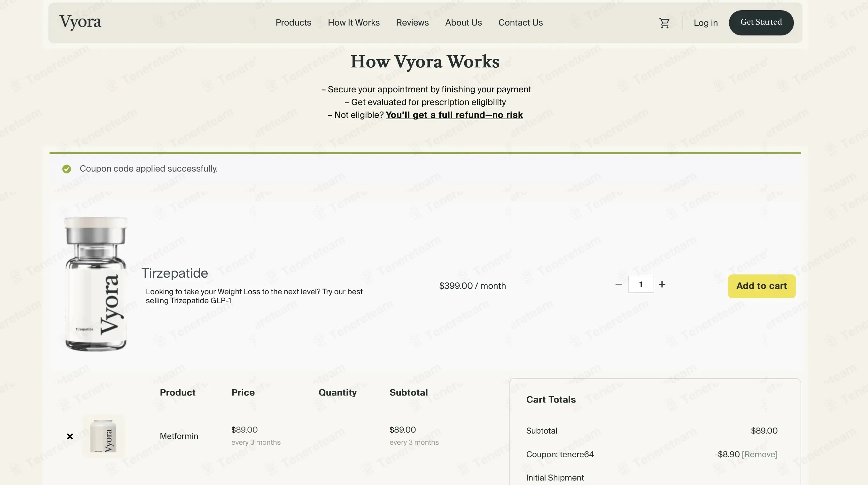The height and width of the screenshot is (485, 868).
Task: Click the 'Coupon code applied successfully.' message
Action: point(149,169)
